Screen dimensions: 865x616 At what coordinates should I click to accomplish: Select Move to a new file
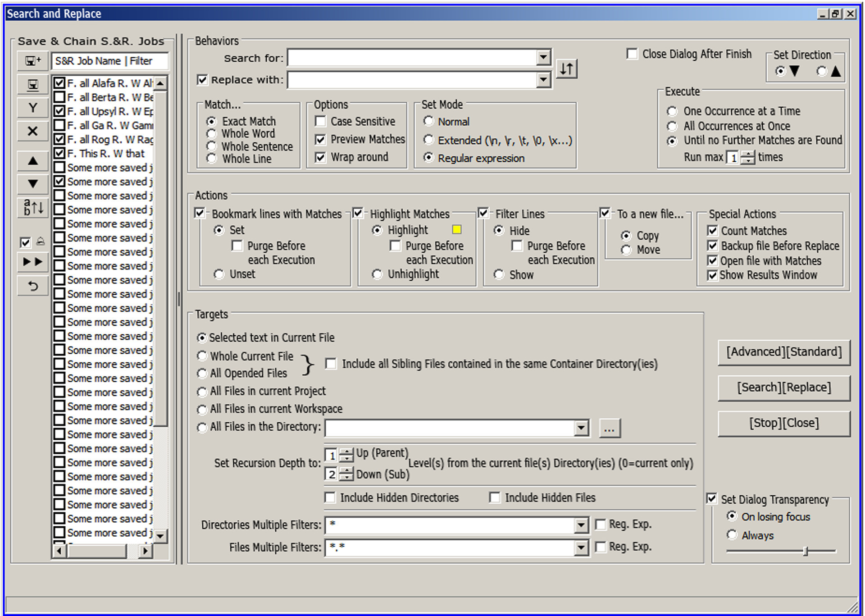pos(626,250)
